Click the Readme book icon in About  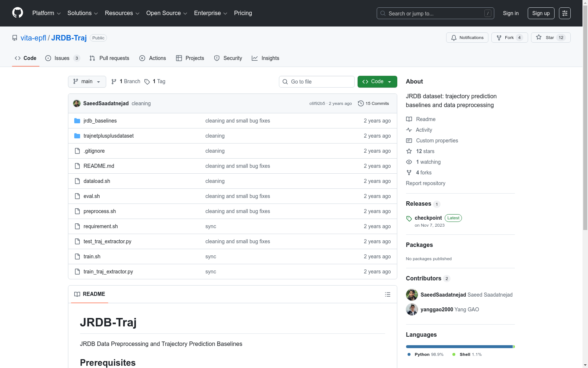pos(409,119)
